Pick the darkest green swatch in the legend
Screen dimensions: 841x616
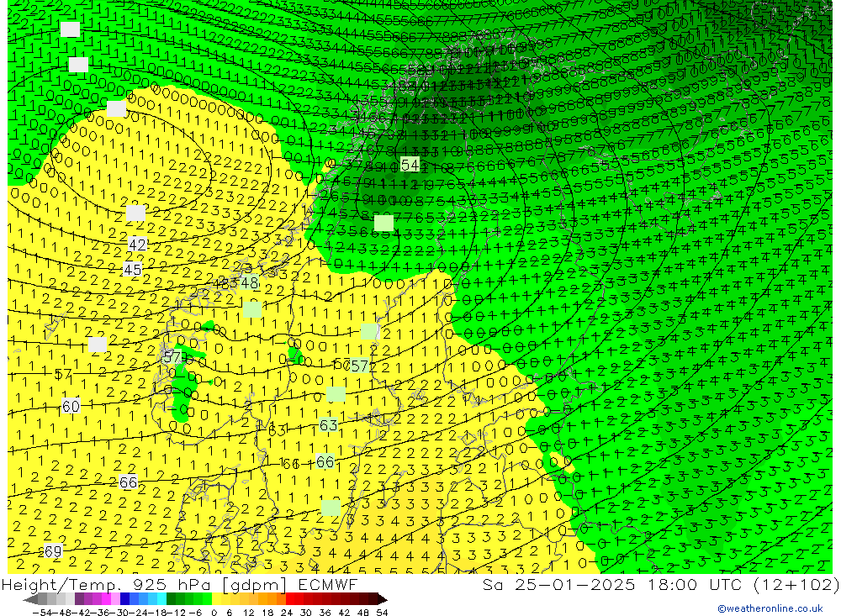point(171,599)
